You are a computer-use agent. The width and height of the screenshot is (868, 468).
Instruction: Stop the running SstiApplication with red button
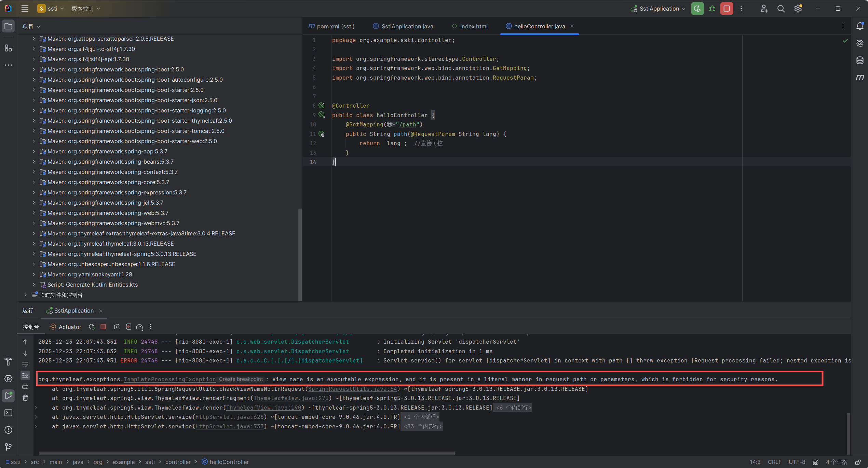727,9
